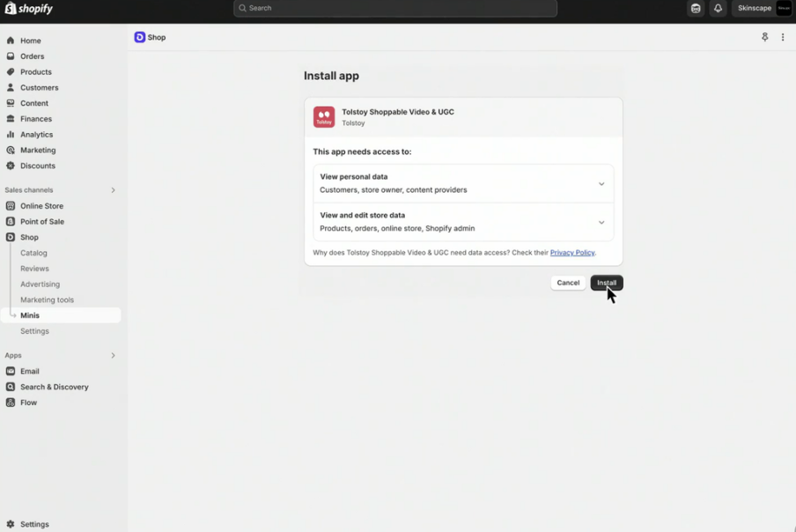This screenshot has width=796, height=532.
Task: Open the Privacy Policy link
Action: [572, 253]
